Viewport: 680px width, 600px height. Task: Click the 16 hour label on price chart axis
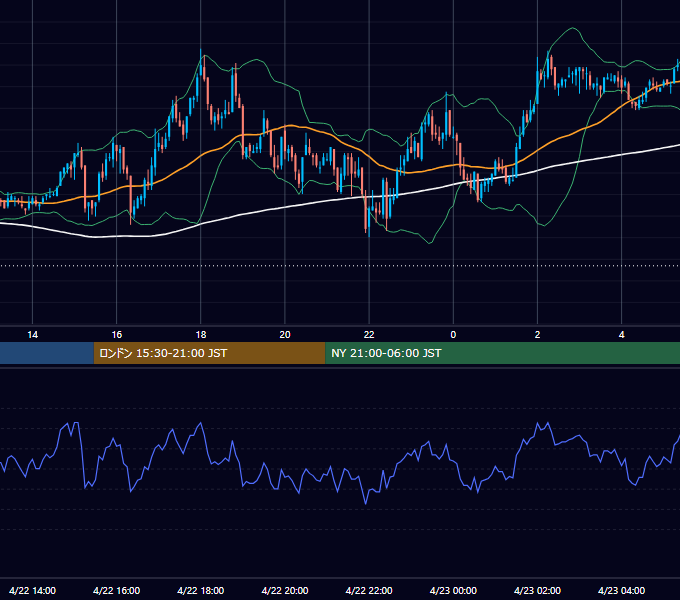click(117, 335)
